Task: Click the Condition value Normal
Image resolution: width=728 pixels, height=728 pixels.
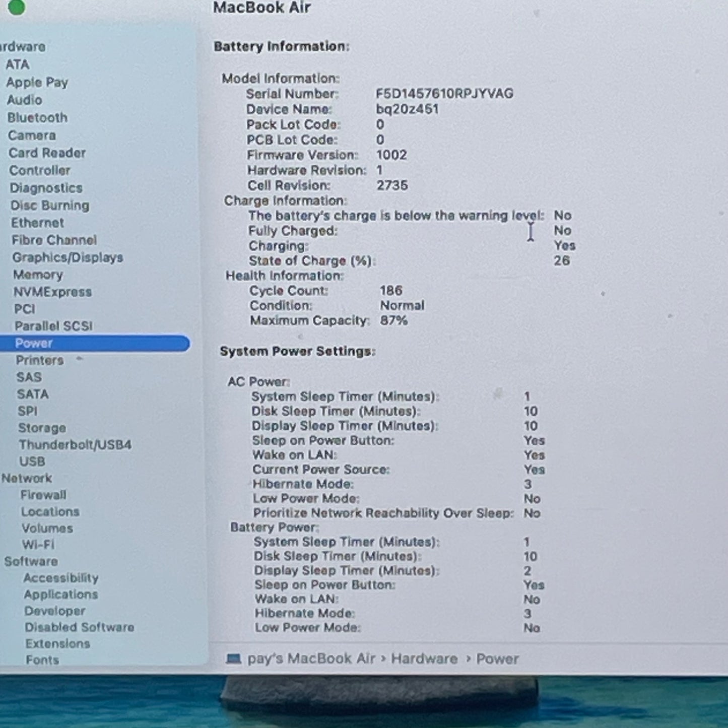Action: (x=402, y=305)
